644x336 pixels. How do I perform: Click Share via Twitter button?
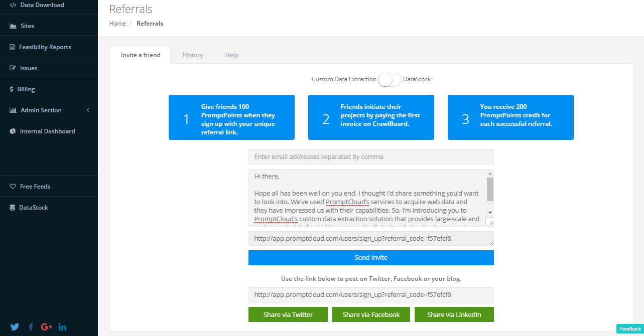288,314
